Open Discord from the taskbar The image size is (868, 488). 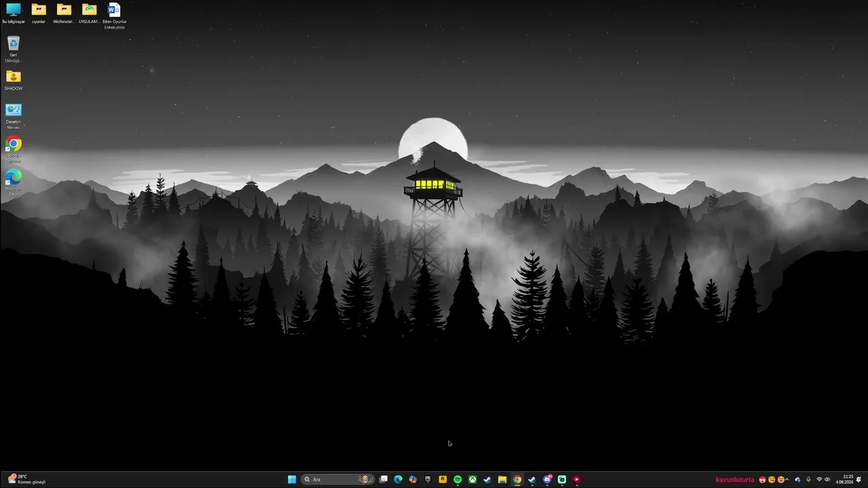point(547,479)
